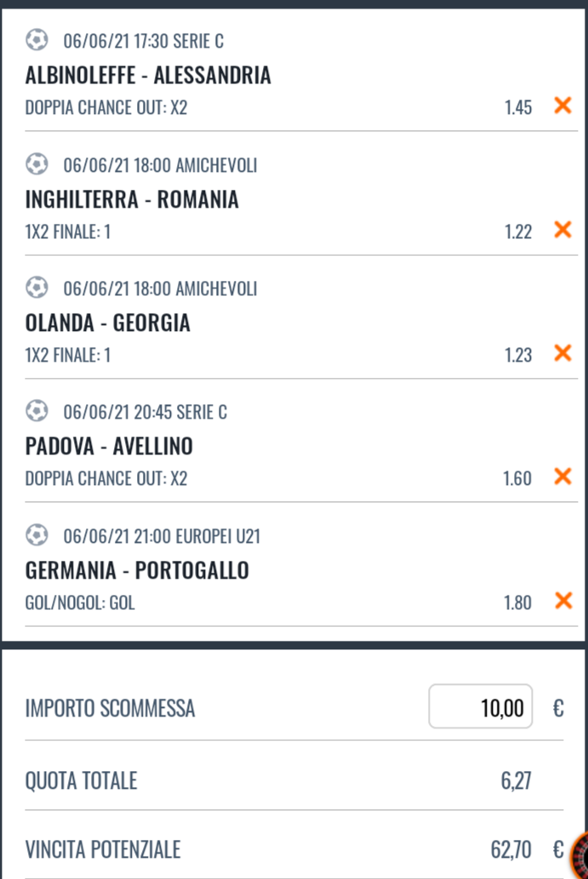This screenshot has width=588, height=879.
Task: Remove Albinoleffe - Alessandria bet with orange X
Action: click(x=562, y=106)
